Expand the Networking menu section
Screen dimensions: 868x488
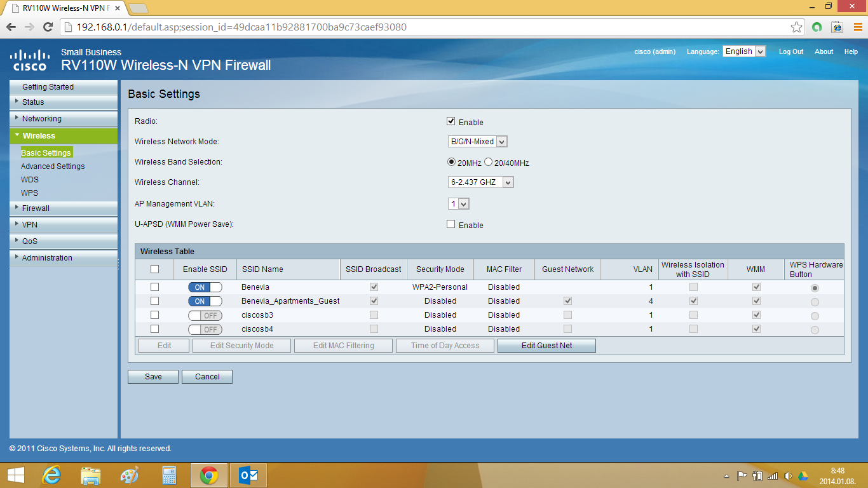tap(64, 118)
